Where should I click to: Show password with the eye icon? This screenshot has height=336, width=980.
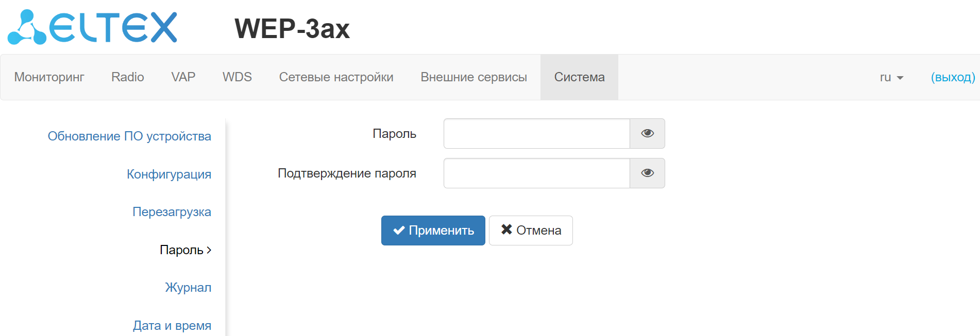647,134
